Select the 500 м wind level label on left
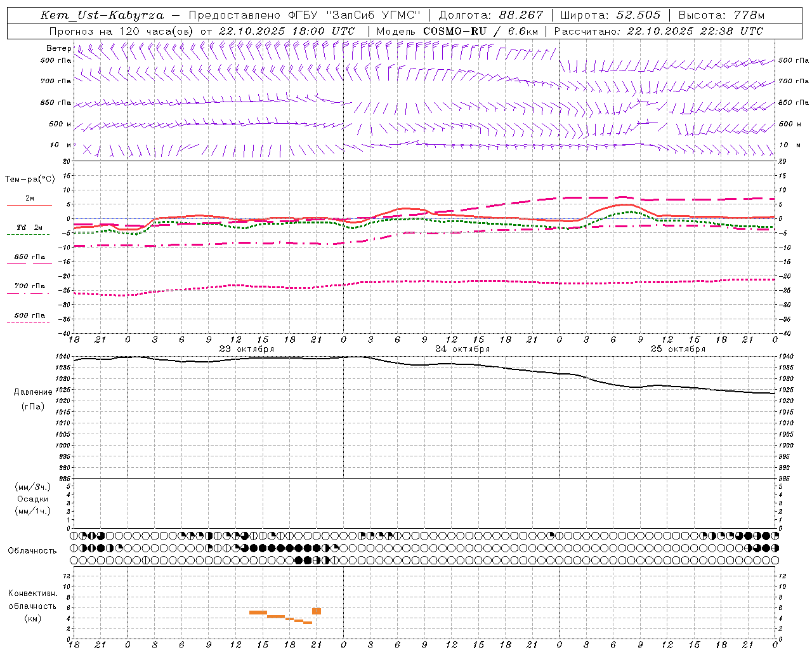 pos(60,124)
